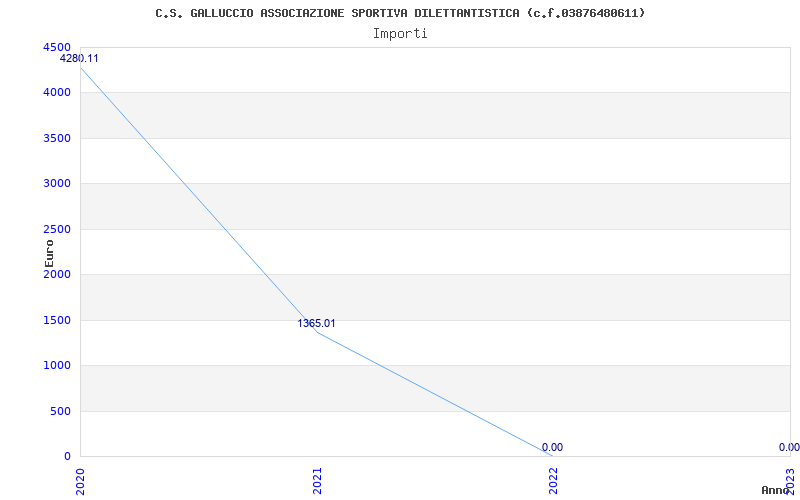This screenshot has height=500, width=800.
Task: Click the chart title C.S. GALLUCCIO ASSOCIAZIONE SPORTIVA
Action: pyautogui.click(x=400, y=13)
